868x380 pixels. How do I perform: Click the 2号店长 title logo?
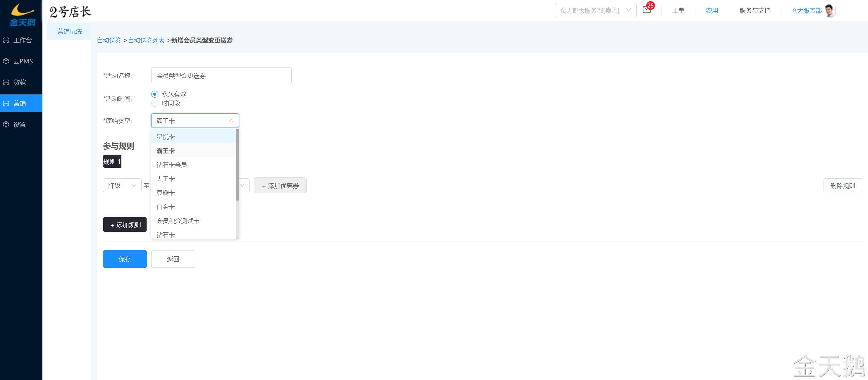[71, 12]
